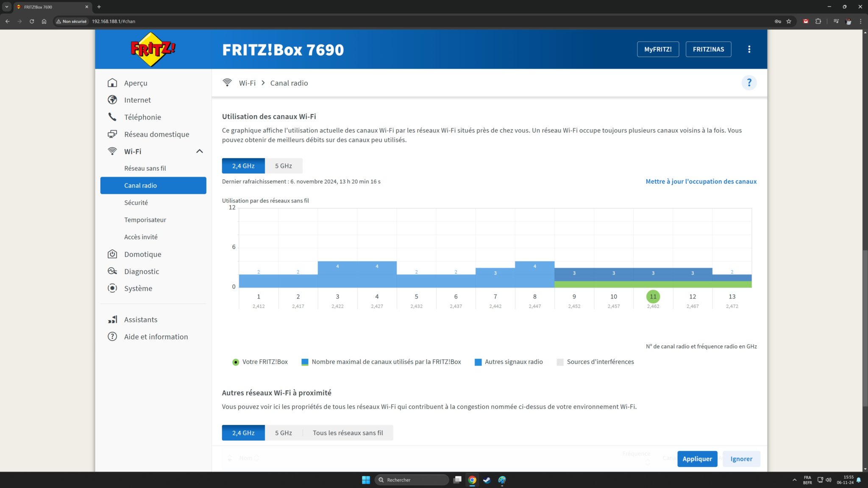This screenshot has width=868, height=488.
Task: Close the FRITZ!Box 7690 tab
Action: [86, 7]
